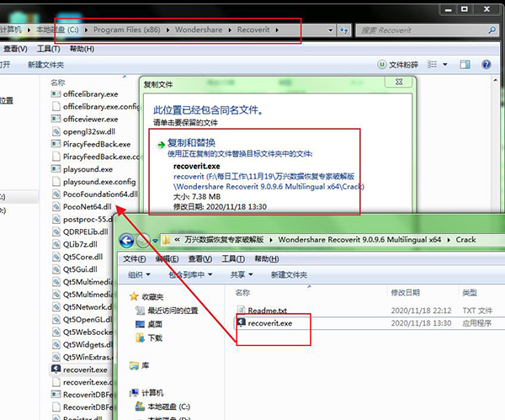Click the 库 libraries icon in sidebar
Image resolution: width=505 pixels, height=420 pixels.
134,365
